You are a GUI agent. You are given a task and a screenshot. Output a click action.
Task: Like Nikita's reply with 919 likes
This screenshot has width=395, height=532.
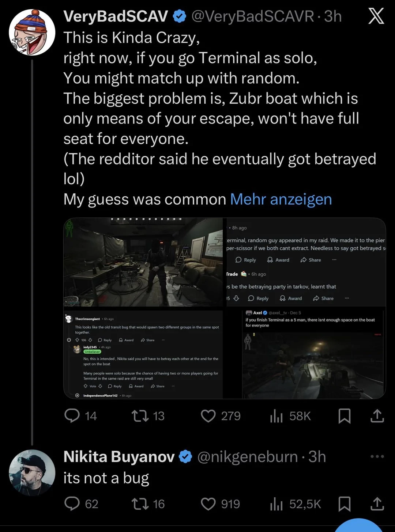pos(208,503)
